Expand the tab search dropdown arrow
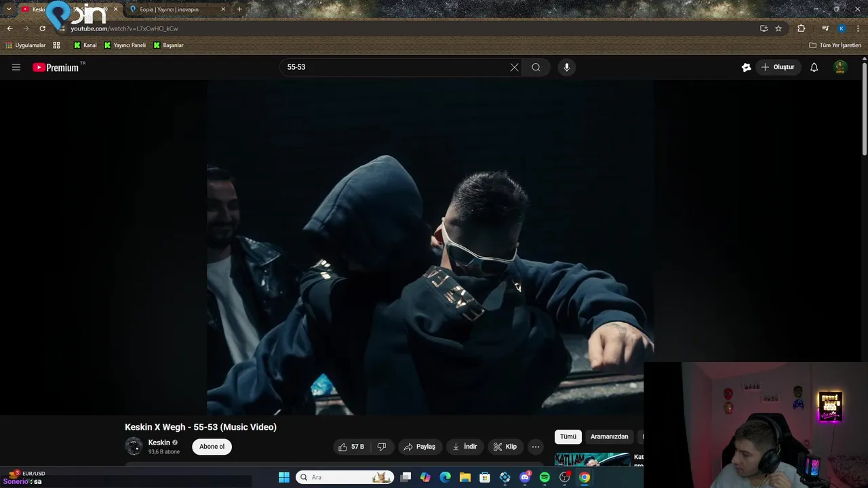Viewport: 868px width, 488px height. point(8,9)
